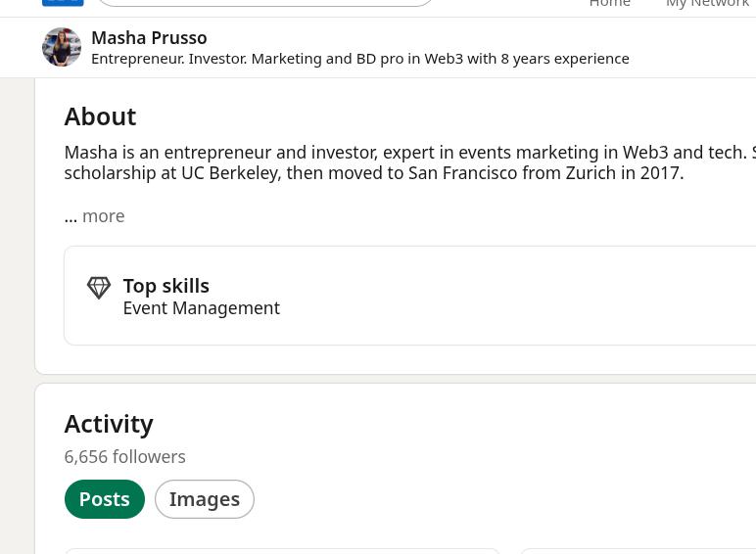
Task: Click the LinkedIn logo at top
Action: (x=63, y=3)
